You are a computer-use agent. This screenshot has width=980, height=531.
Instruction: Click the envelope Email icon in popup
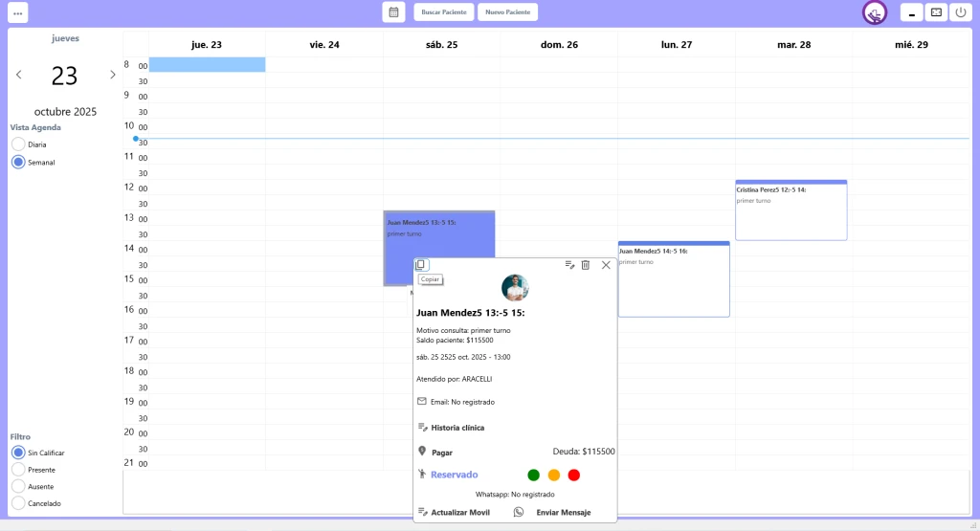[422, 402]
